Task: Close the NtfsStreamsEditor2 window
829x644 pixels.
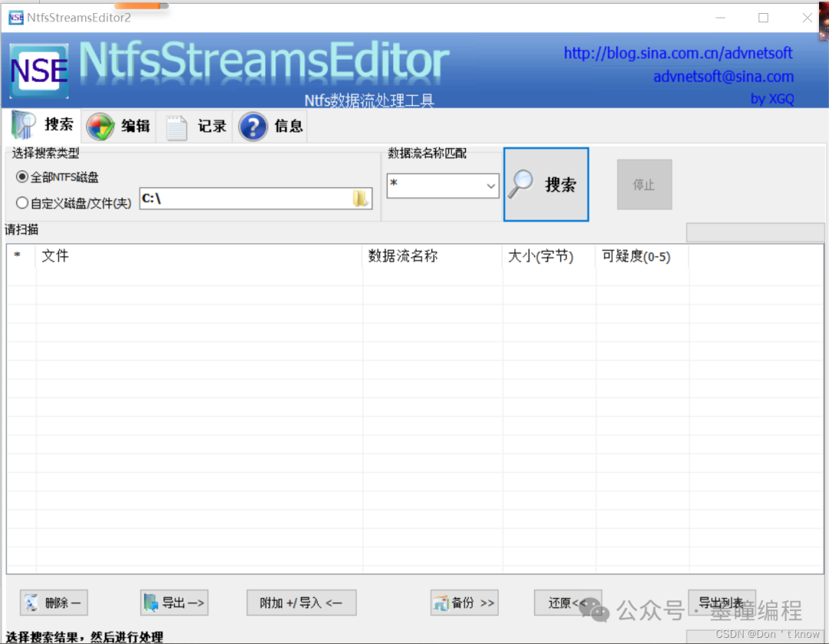Action: 807,18
